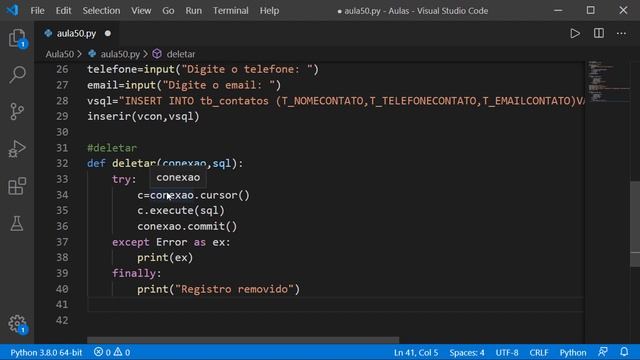Screen dimensions: 640x360
Task: Click the horizontal editor scrollbar
Action: [243, 340]
